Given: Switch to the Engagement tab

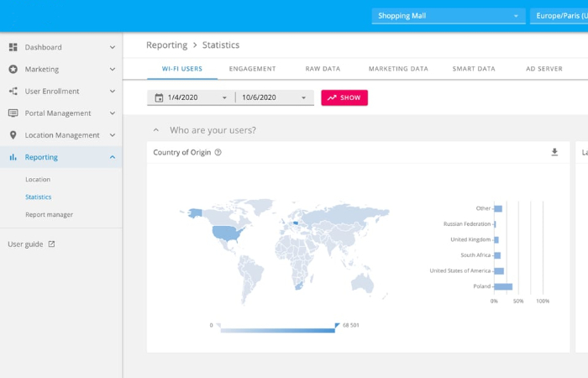Looking at the screenshot, I should click(252, 69).
